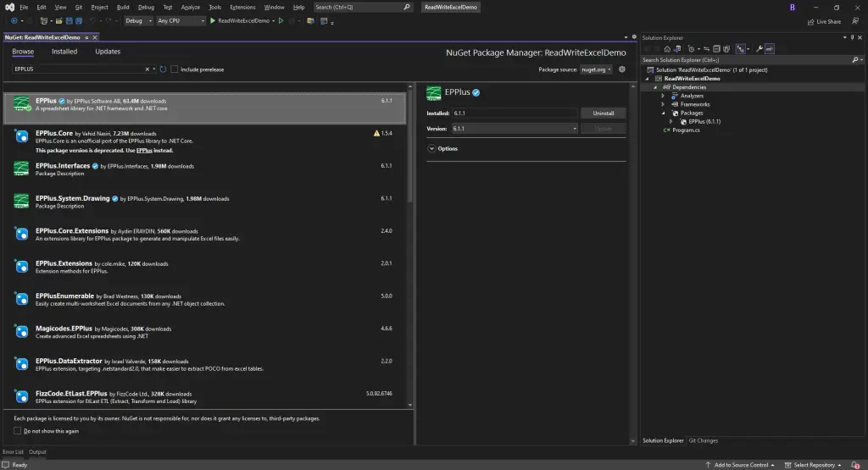Viewport: 868px width, 470px height.
Task: Click the New Project toolbar icon
Action: (43, 21)
